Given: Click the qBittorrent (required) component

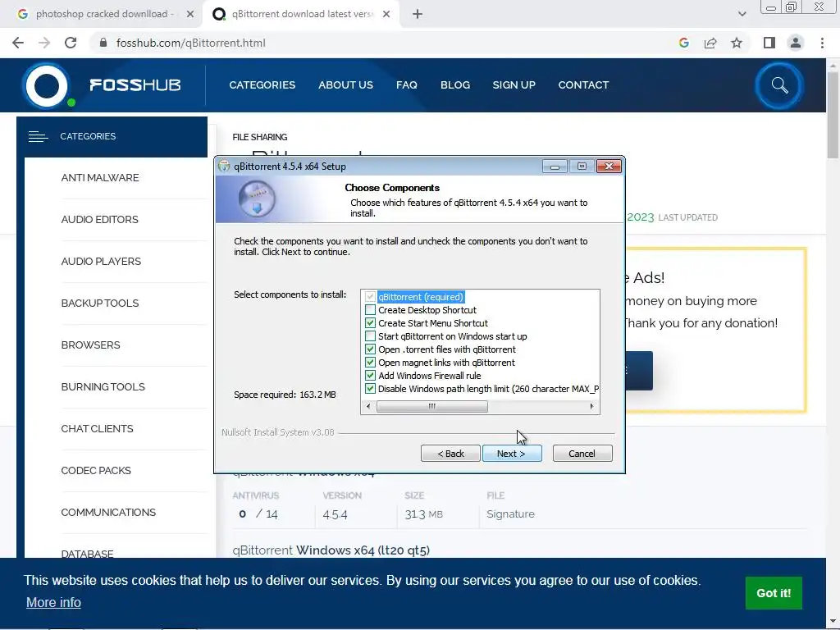Looking at the screenshot, I should click(x=421, y=297).
